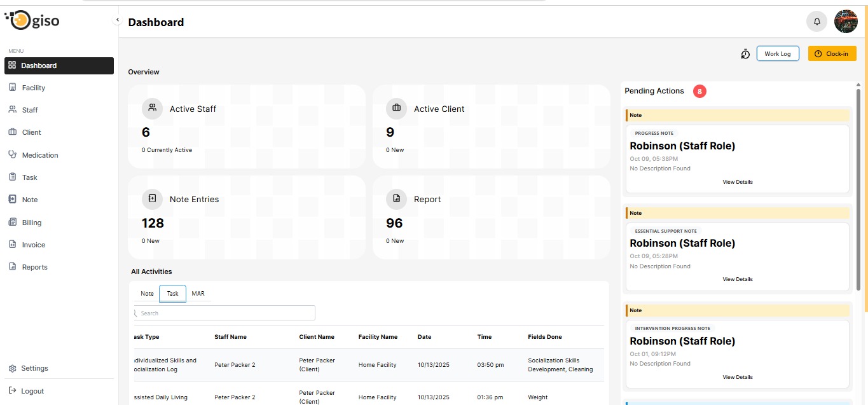
Task: Open the Settings menu item
Action: (34, 368)
